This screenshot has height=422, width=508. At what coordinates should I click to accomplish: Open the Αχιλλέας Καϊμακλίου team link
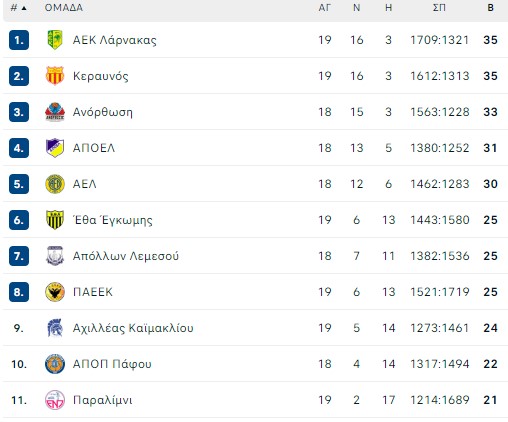click(133, 328)
